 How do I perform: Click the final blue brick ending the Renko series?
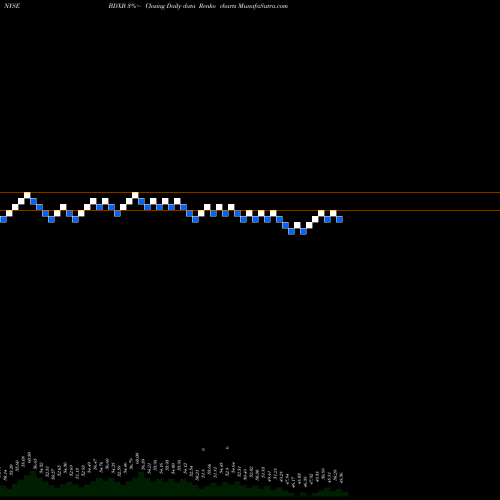point(339,219)
